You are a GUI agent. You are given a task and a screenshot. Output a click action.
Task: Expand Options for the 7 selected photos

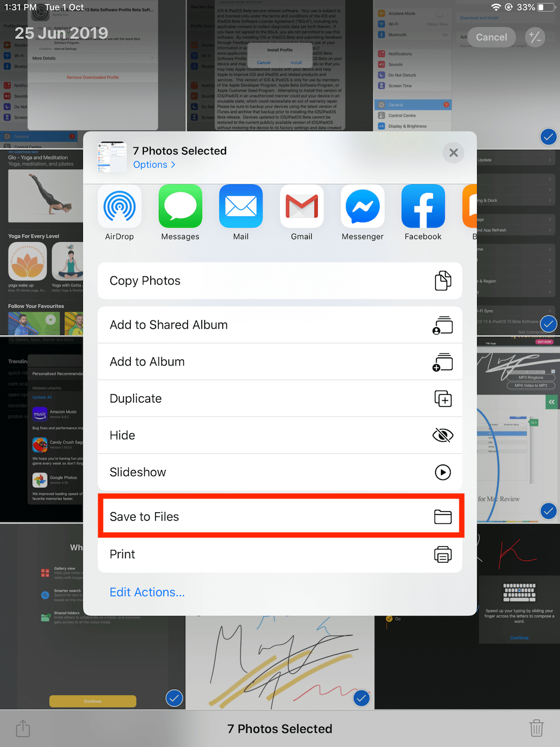(x=154, y=164)
